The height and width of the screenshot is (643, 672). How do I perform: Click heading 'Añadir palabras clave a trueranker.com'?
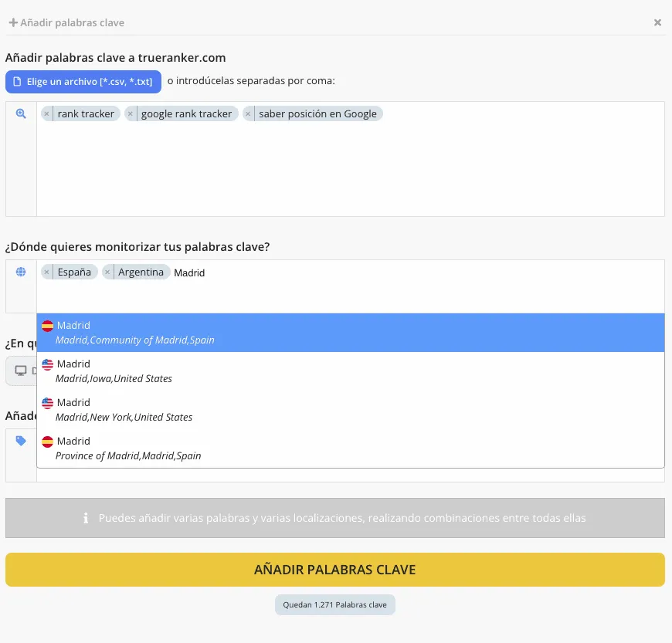point(115,58)
